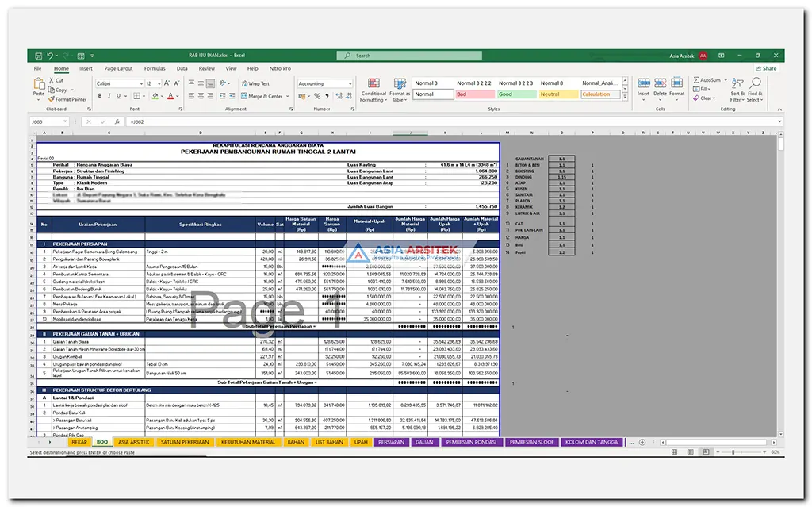The image size is (812, 507).
Task: Click the Cut scissors icon
Action: (x=52, y=80)
